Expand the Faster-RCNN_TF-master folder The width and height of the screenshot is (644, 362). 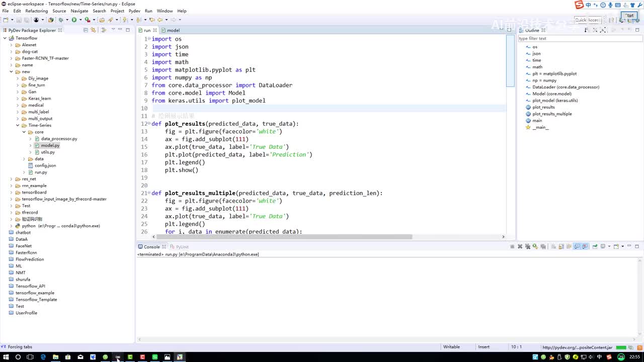(12, 58)
